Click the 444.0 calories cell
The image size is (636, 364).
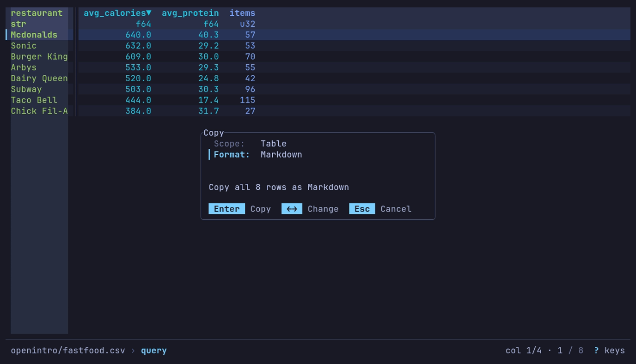138,100
